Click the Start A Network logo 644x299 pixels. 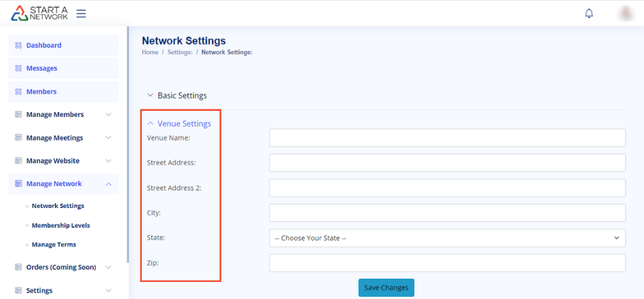pyautogui.click(x=39, y=13)
